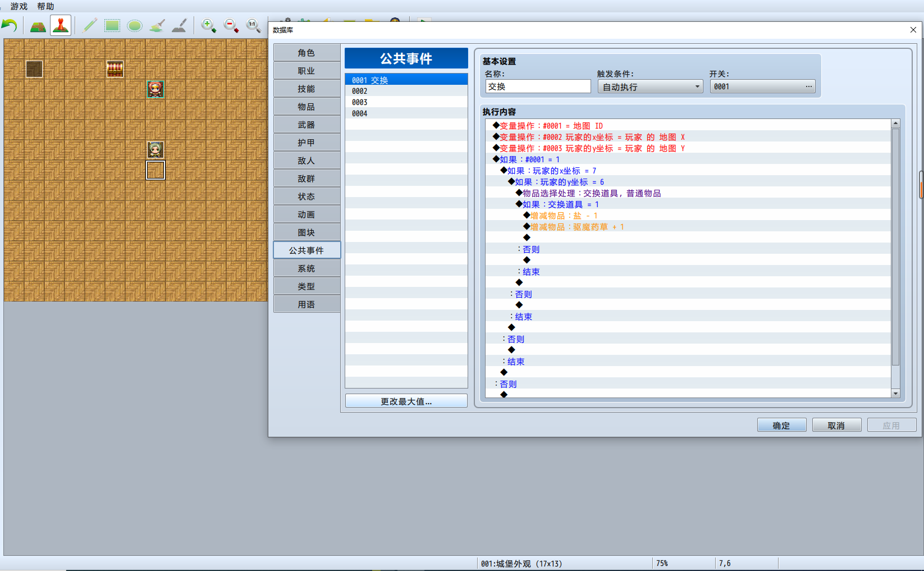The image size is (924, 571).
Task: Select the treasure chest event on map
Action: (115, 69)
